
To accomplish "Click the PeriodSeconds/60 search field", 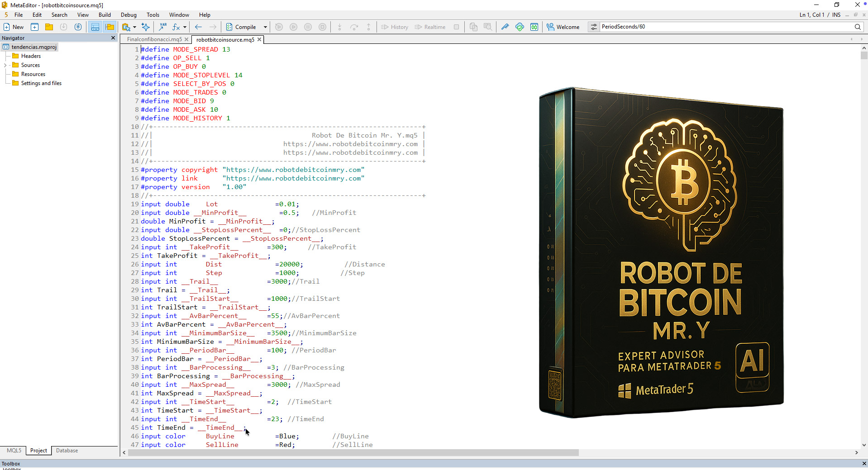I will click(724, 27).
